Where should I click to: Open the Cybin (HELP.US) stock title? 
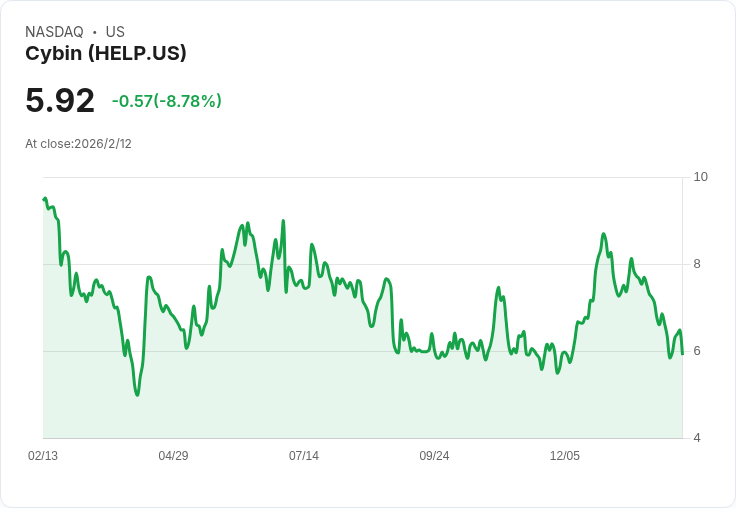click(x=106, y=54)
